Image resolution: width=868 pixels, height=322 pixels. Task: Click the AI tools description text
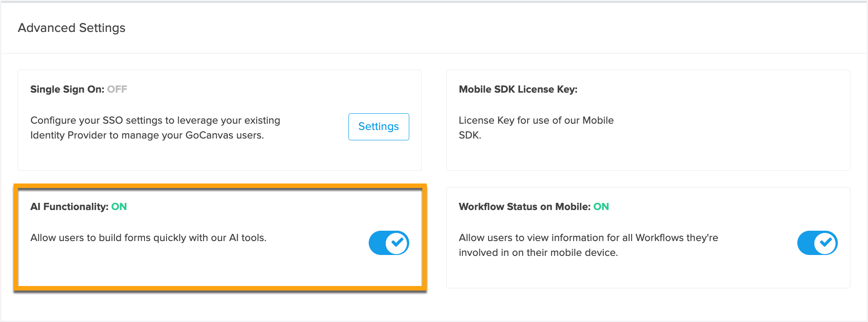click(x=149, y=237)
